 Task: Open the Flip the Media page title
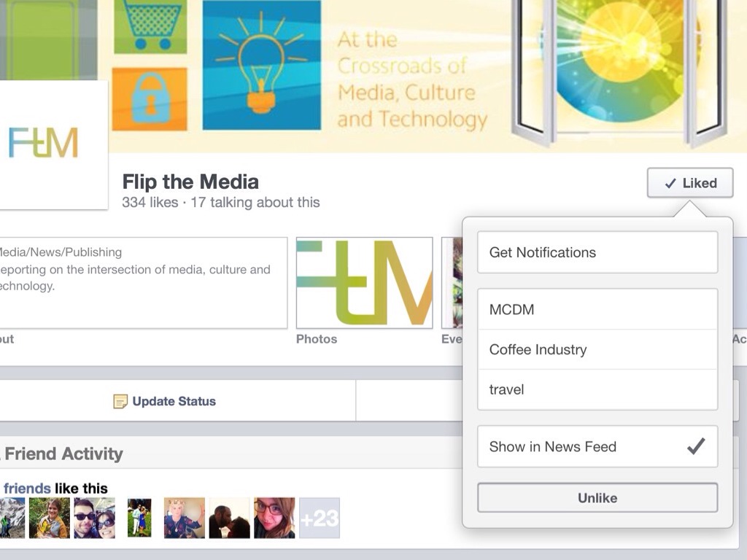[190, 182]
